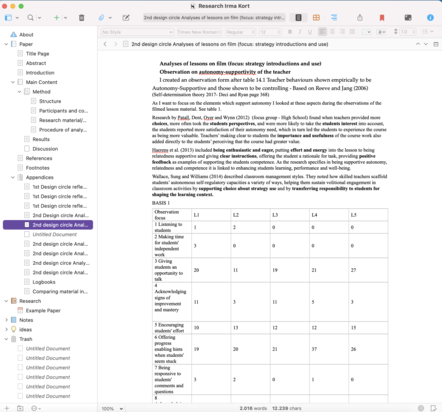Open the search options dropdown arrow
The image size is (442, 412).
39,18
